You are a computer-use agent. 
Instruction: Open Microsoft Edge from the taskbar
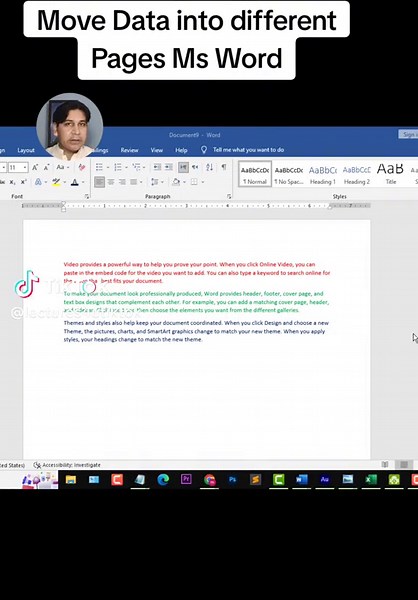pyautogui.click(x=163, y=480)
